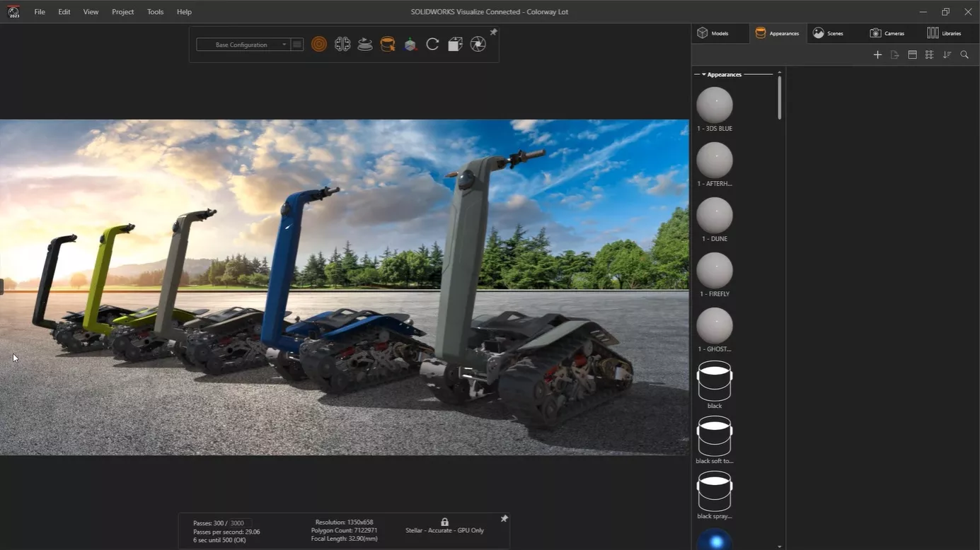The width and height of the screenshot is (980, 550).
Task: Click the Polygon Count: 7122971 text
Action: (344, 530)
